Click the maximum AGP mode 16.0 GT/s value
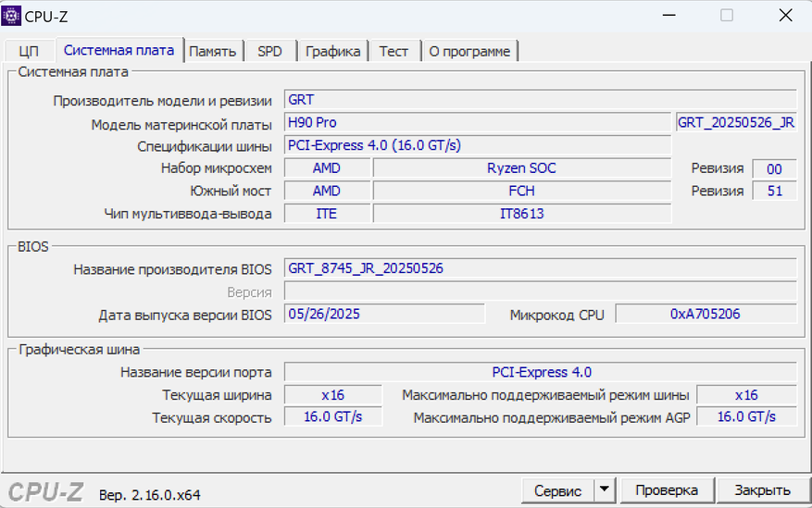 tap(746, 416)
